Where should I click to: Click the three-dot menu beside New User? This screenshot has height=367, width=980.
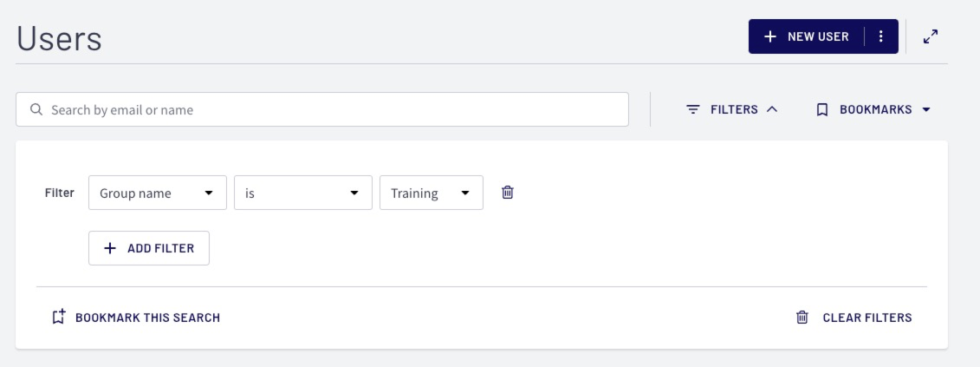[881, 36]
